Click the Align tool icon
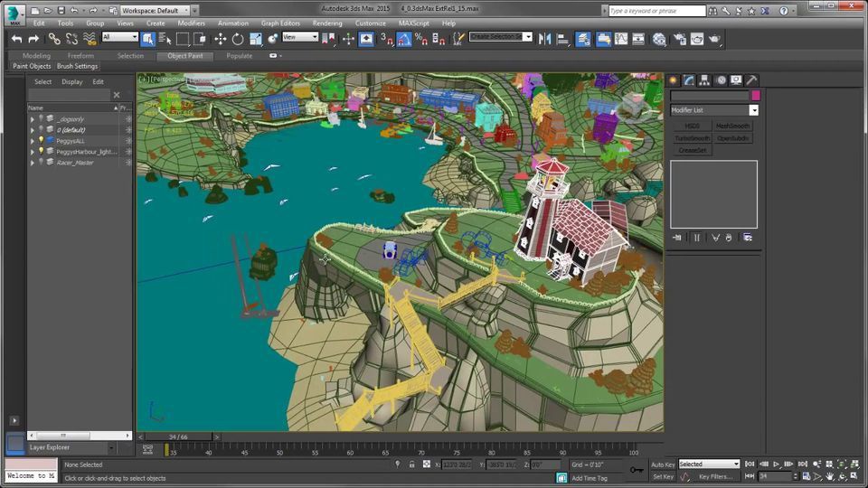 coord(562,39)
